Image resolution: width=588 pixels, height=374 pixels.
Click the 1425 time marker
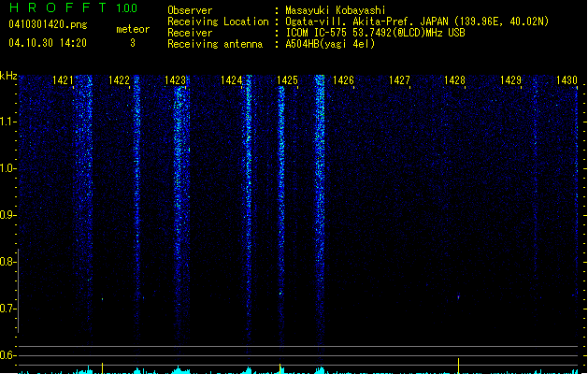(x=287, y=80)
